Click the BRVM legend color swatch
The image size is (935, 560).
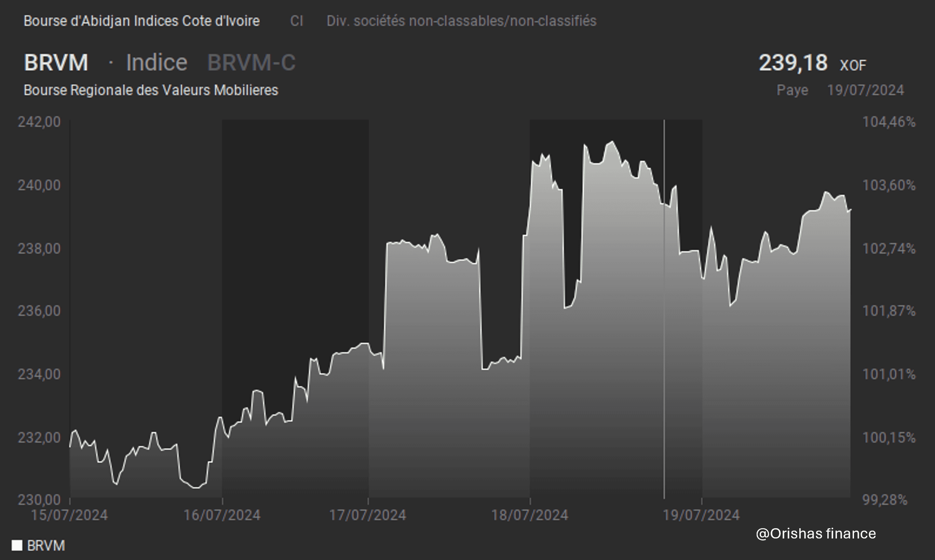pyautogui.click(x=17, y=545)
